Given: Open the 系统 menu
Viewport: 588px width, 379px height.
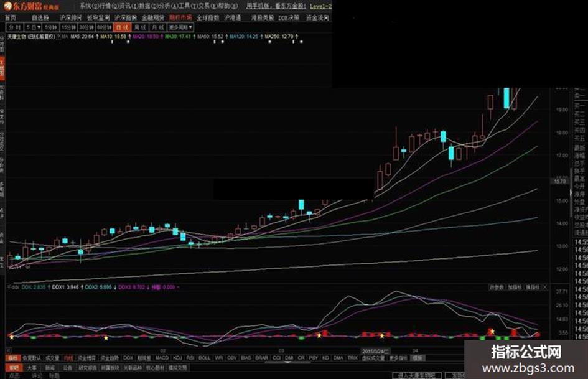Looking at the screenshot, I should [88, 6].
